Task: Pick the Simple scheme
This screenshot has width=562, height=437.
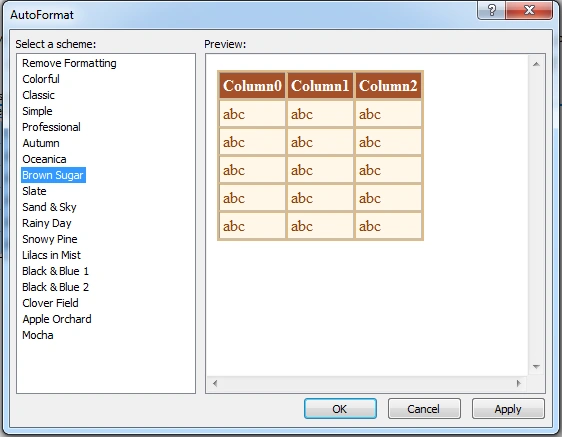Action: [x=37, y=111]
